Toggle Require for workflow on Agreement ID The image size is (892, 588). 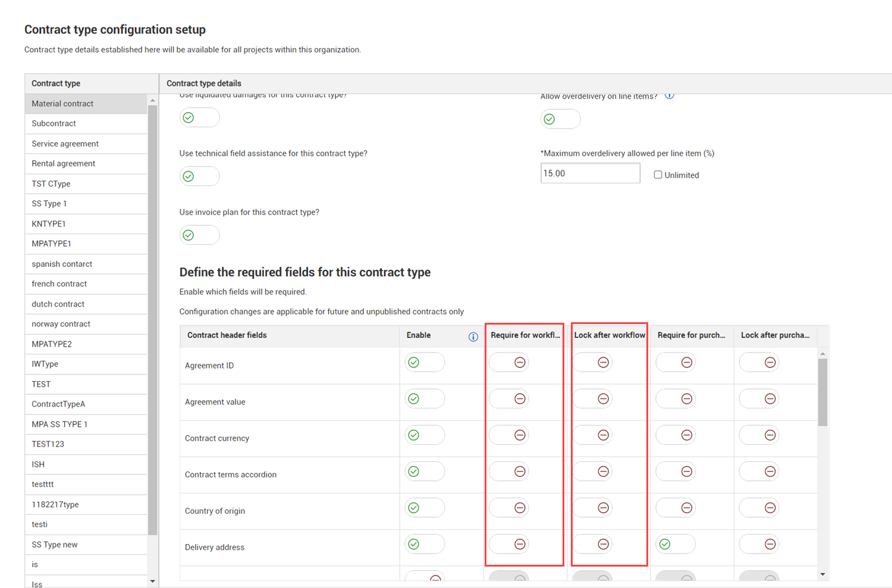click(x=509, y=362)
